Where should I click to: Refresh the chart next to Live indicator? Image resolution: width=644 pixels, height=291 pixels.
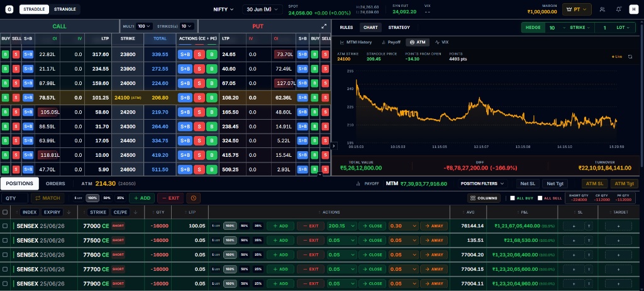[630, 57]
